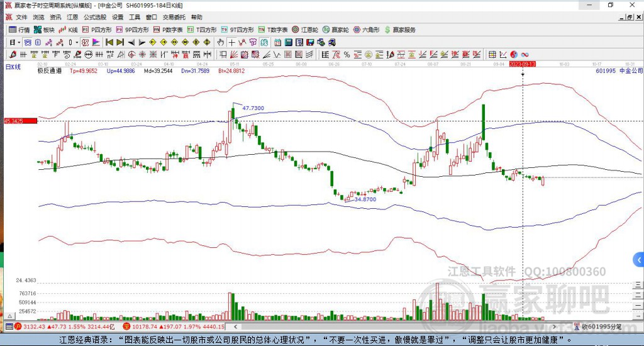Image resolution: width=644 pixels, height=346 pixels.
Task: Click horizontal scrollbar right arrow
Action: pos(554,326)
